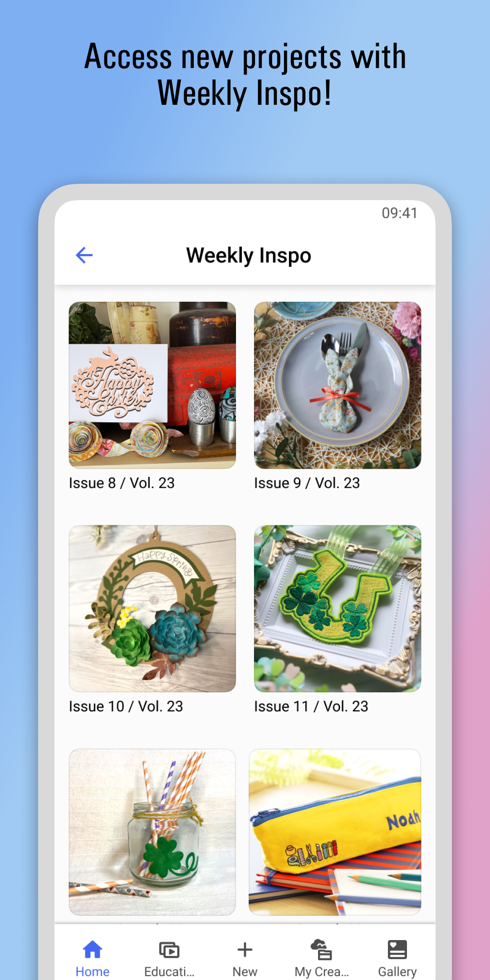Open the shamrock horseshoe embroidery thumbnail
This screenshot has width=490, height=980.
click(338, 608)
